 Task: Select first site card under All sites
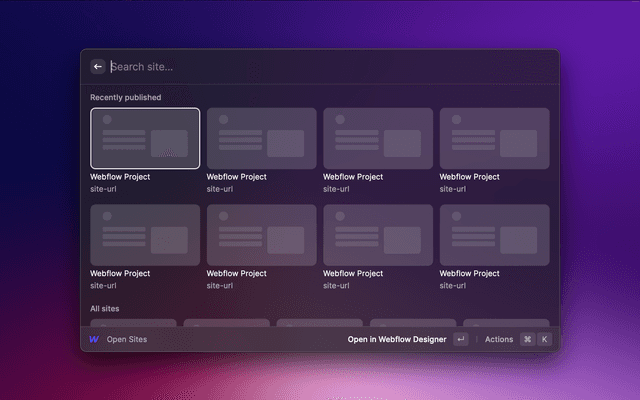pos(133,322)
